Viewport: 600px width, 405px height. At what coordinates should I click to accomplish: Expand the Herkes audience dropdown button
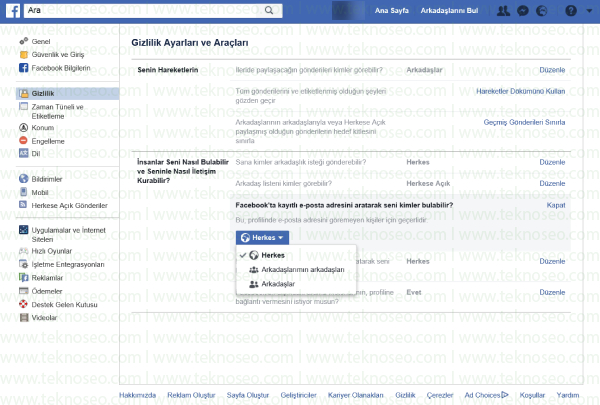(262, 238)
